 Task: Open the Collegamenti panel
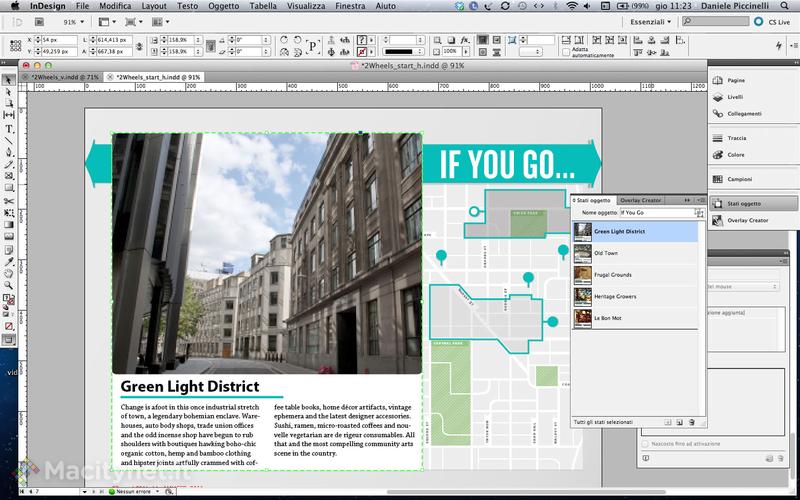(x=742, y=116)
